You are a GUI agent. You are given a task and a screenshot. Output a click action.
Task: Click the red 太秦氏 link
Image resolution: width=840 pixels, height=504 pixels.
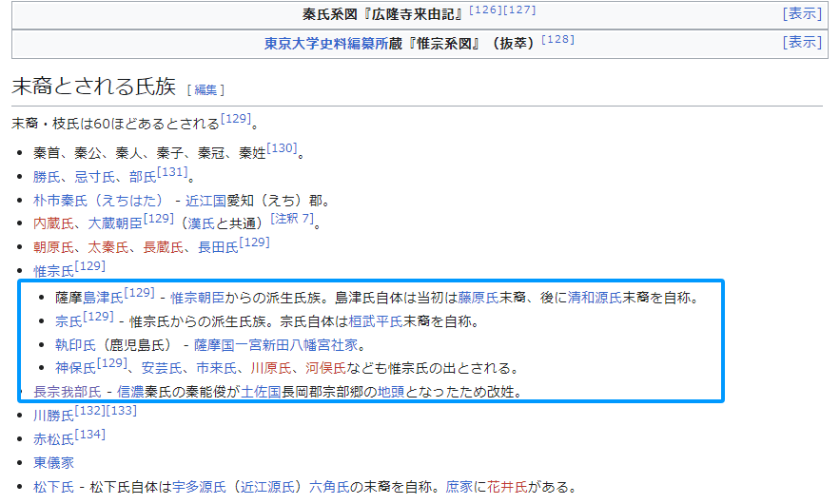(108, 247)
